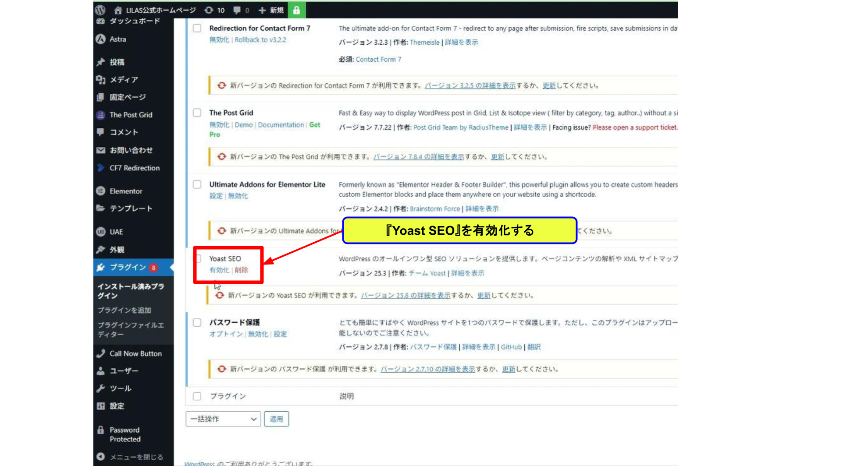
Task: Click the green padlock icon in admin bar
Action: [x=297, y=10]
